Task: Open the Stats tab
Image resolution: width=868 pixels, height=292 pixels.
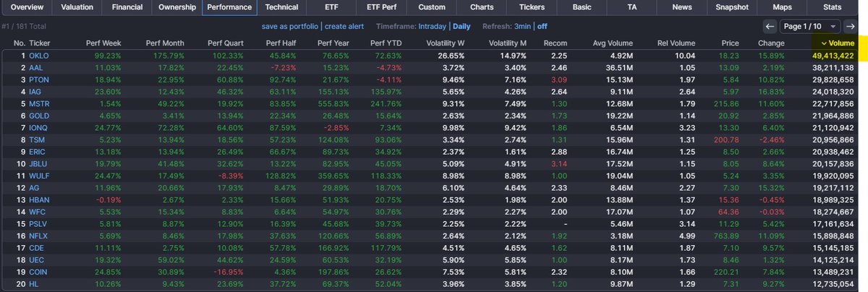Action: tap(832, 8)
